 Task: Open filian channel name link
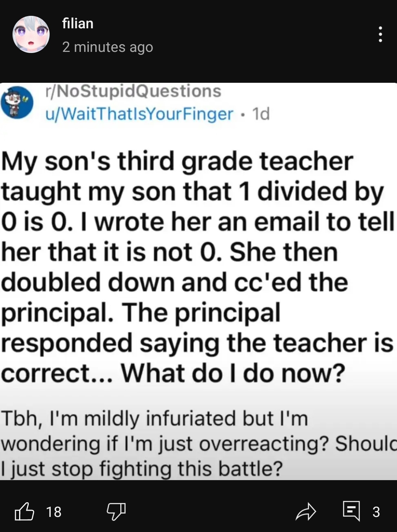pos(78,24)
